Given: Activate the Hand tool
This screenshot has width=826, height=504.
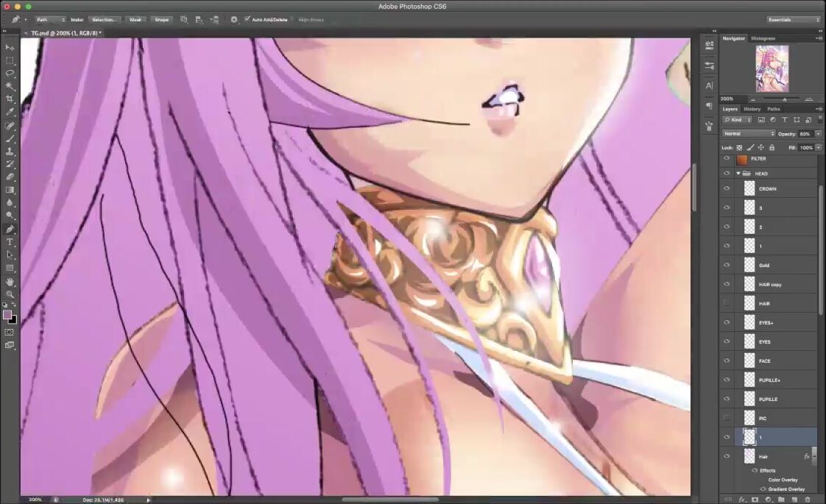Looking at the screenshot, I should (x=10, y=282).
